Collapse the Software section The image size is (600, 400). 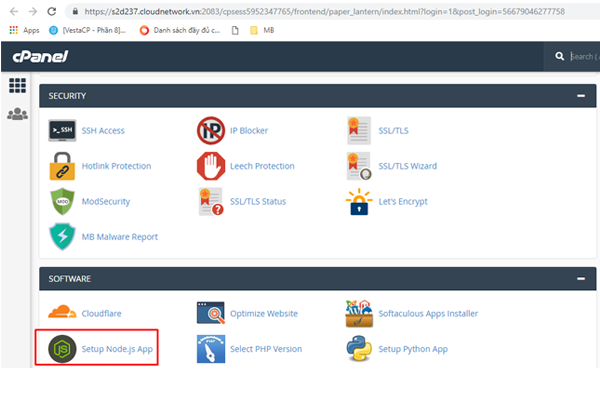click(581, 279)
